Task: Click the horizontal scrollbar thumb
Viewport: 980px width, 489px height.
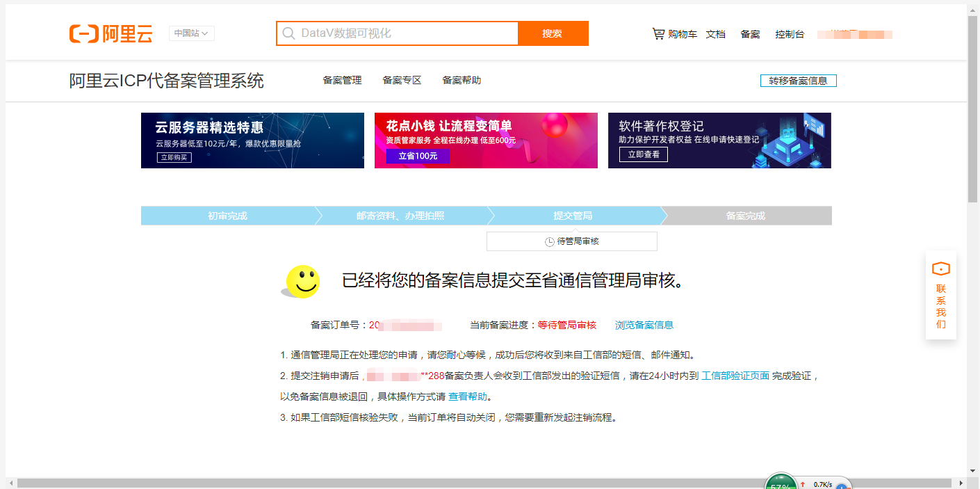Action: pos(484,483)
